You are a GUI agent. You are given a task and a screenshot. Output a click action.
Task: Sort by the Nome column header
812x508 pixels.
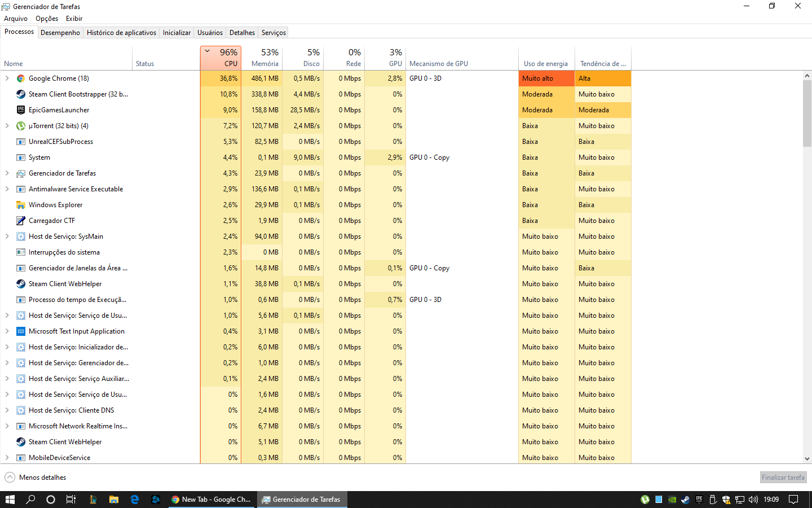pyautogui.click(x=67, y=58)
